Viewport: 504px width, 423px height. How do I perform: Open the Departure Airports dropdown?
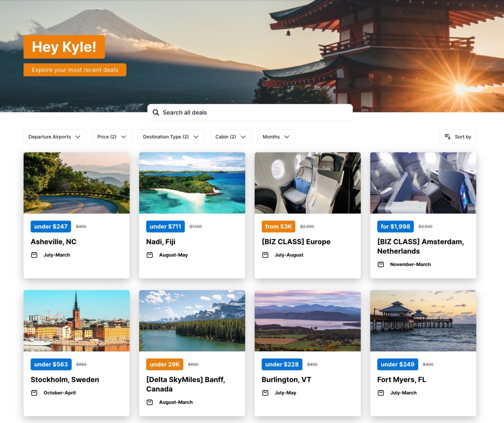click(55, 137)
